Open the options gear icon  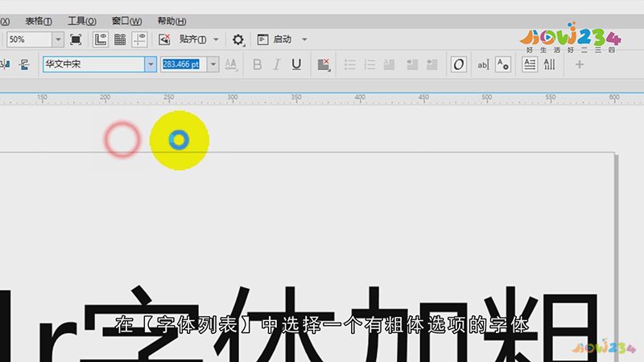click(x=238, y=39)
